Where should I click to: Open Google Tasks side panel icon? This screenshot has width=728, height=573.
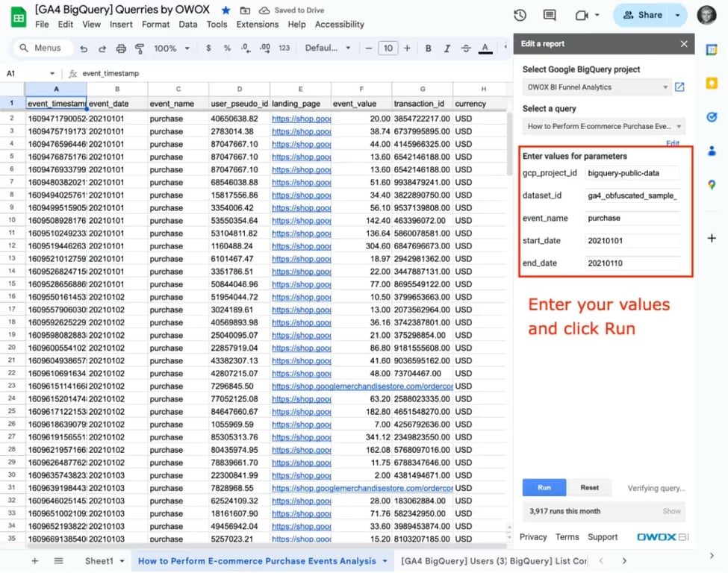(x=712, y=117)
